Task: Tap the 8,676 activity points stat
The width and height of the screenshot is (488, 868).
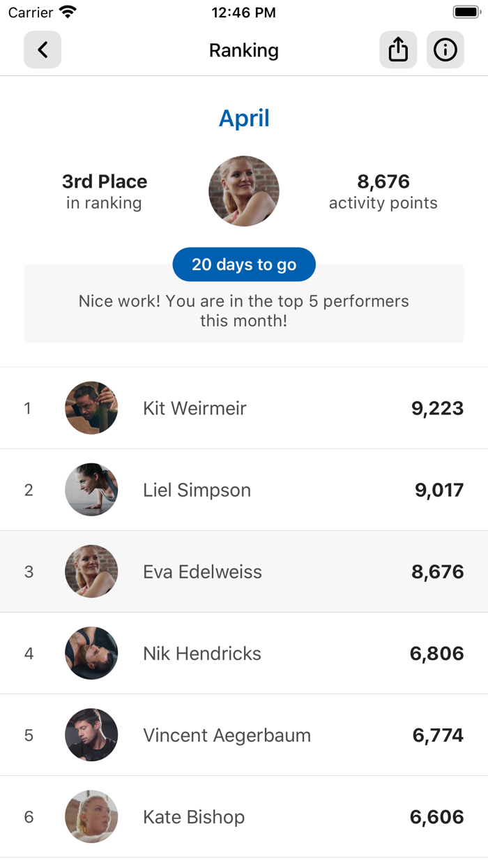Action: click(383, 192)
